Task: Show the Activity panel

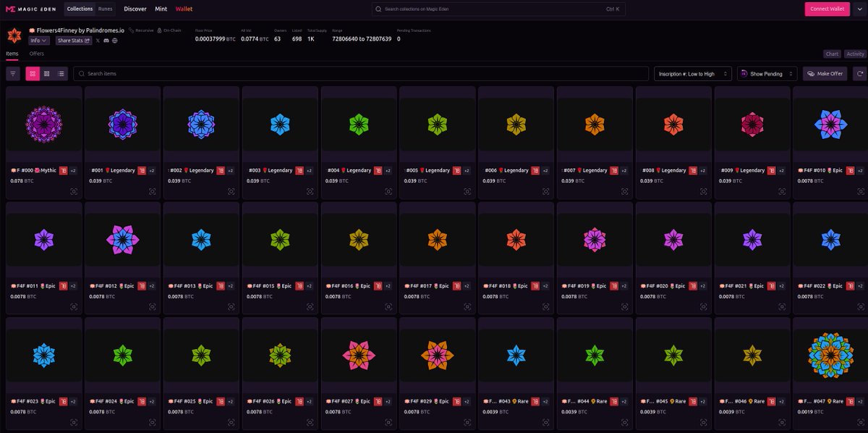Action: pyautogui.click(x=855, y=54)
